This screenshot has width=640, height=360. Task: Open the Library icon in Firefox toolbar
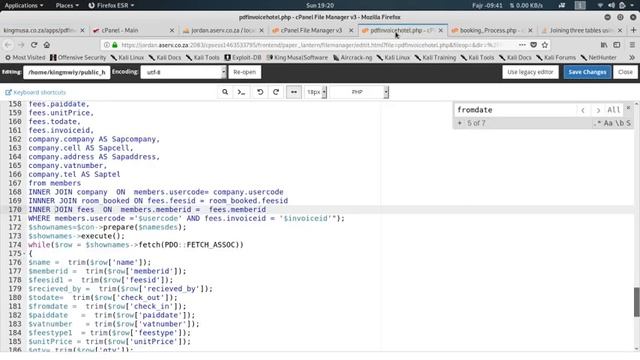tap(604, 45)
